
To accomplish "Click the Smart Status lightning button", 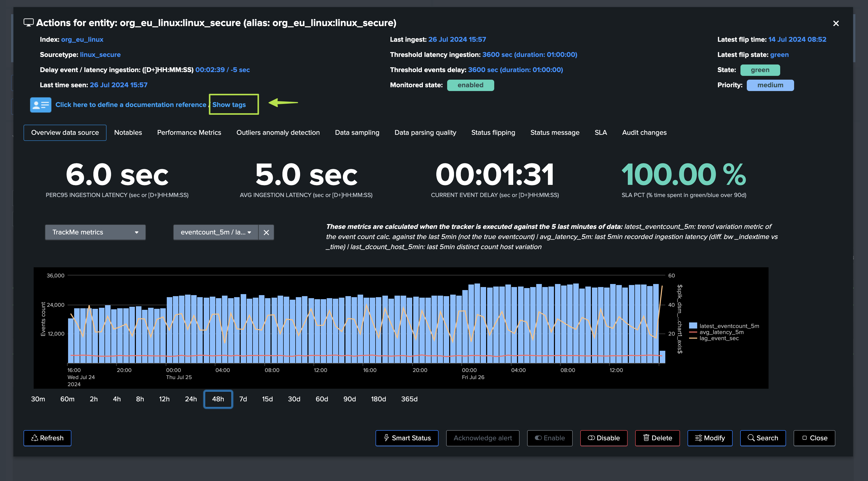I will point(407,438).
